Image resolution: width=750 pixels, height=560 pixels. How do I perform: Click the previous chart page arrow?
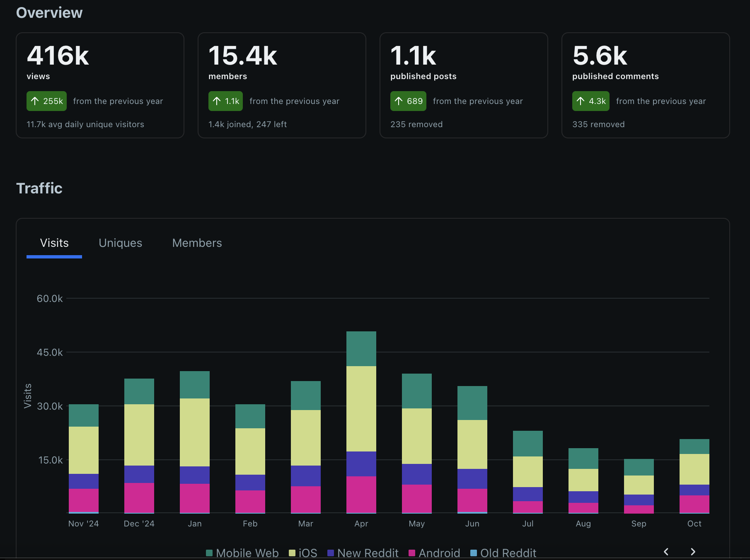[x=666, y=552]
